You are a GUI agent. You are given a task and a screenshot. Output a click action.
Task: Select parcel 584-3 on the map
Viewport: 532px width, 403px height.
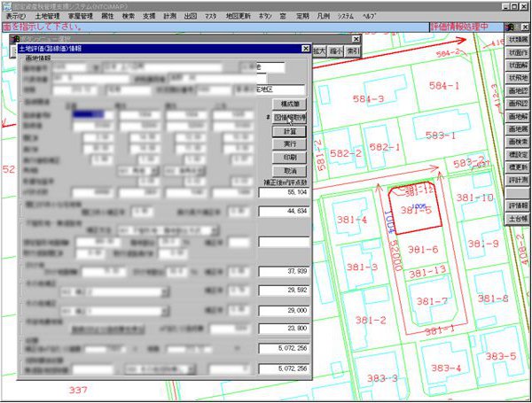coord(368,99)
